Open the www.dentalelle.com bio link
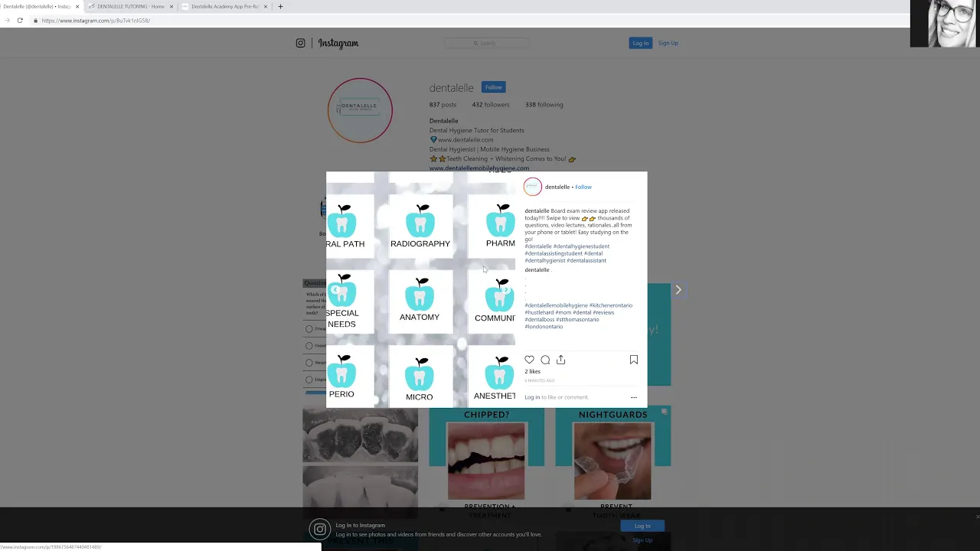 (465, 140)
